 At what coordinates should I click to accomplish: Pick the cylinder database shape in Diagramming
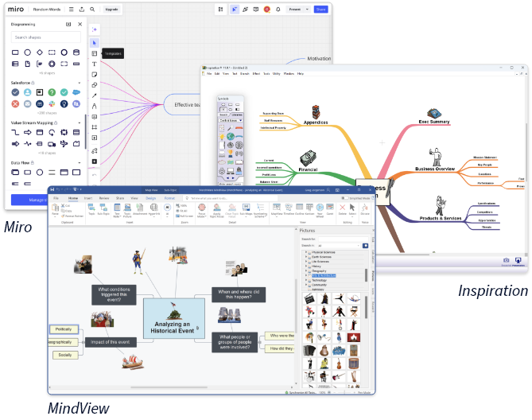tap(76, 52)
